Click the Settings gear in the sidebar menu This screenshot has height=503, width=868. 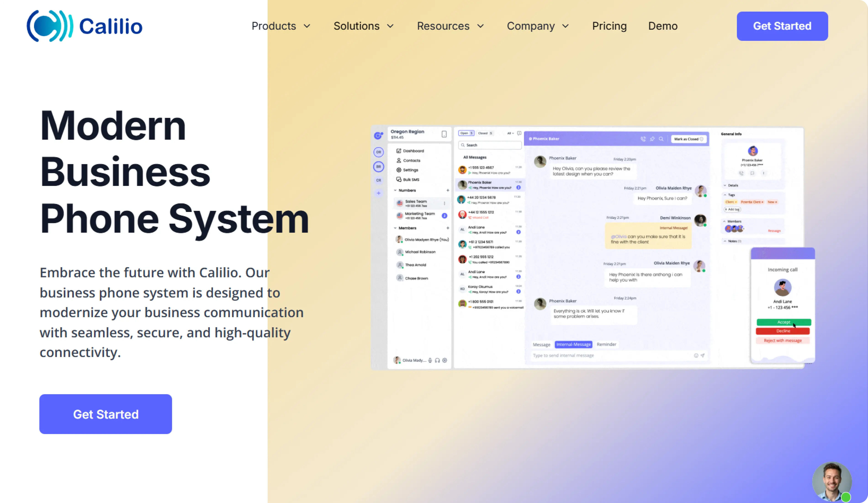(x=399, y=170)
